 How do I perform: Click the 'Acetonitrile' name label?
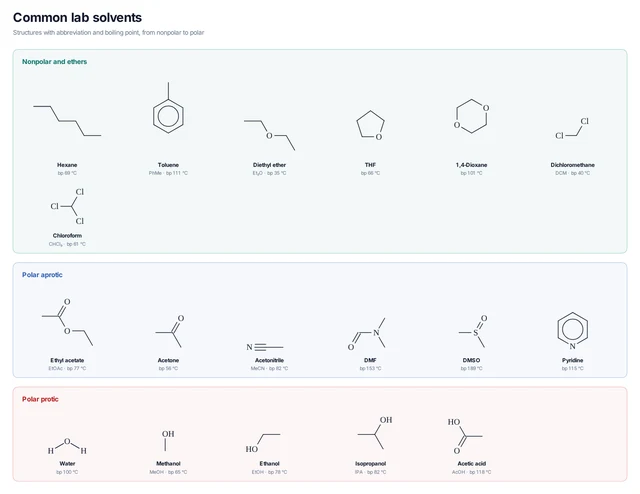pos(269,360)
